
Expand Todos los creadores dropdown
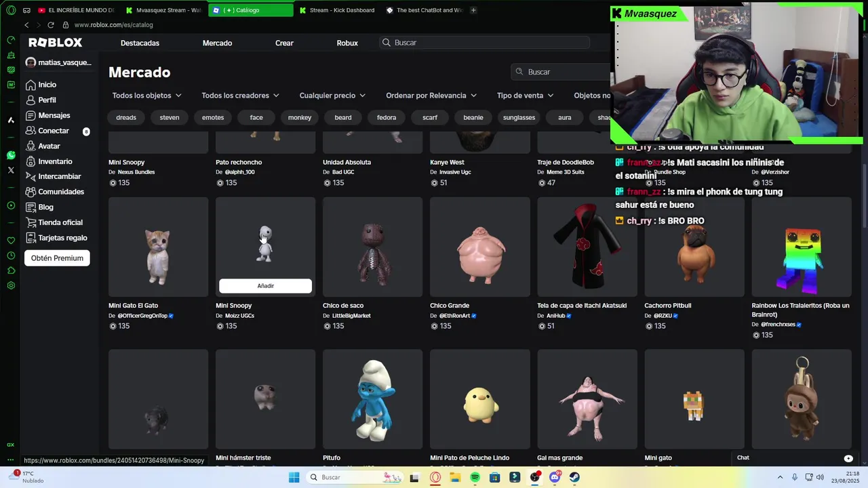click(x=240, y=96)
